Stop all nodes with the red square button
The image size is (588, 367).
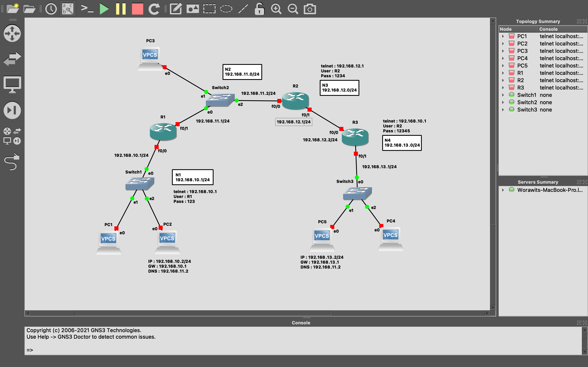point(137,9)
